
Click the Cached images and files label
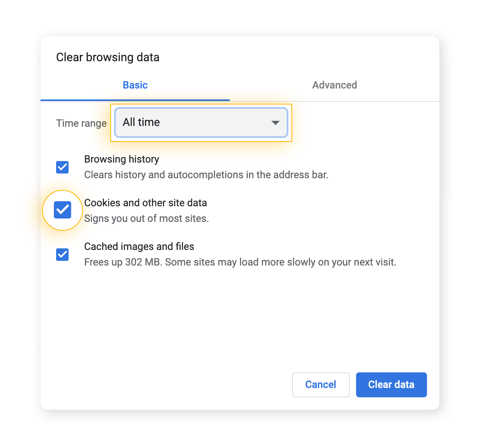[x=139, y=246]
